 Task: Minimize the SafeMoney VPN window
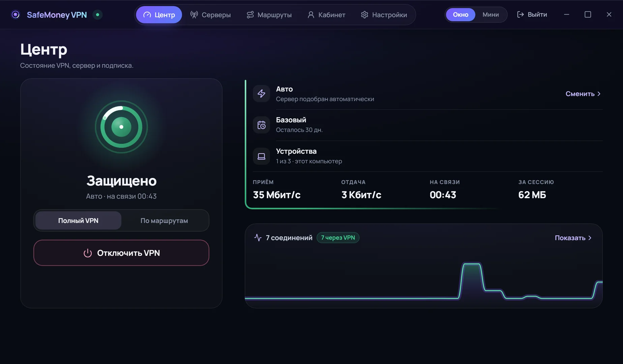pyautogui.click(x=567, y=14)
